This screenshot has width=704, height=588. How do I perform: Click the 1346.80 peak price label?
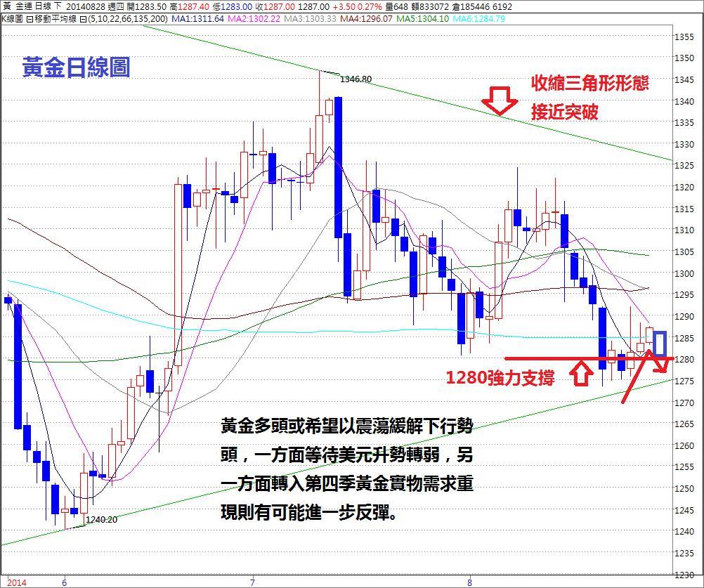pyautogui.click(x=356, y=79)
